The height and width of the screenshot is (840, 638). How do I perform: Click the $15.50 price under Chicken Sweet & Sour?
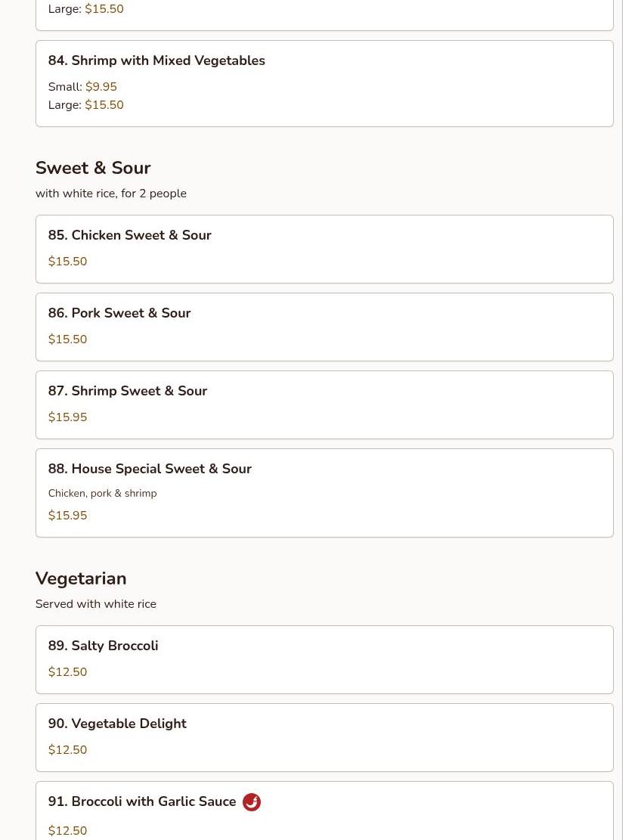tap(67, 262)
